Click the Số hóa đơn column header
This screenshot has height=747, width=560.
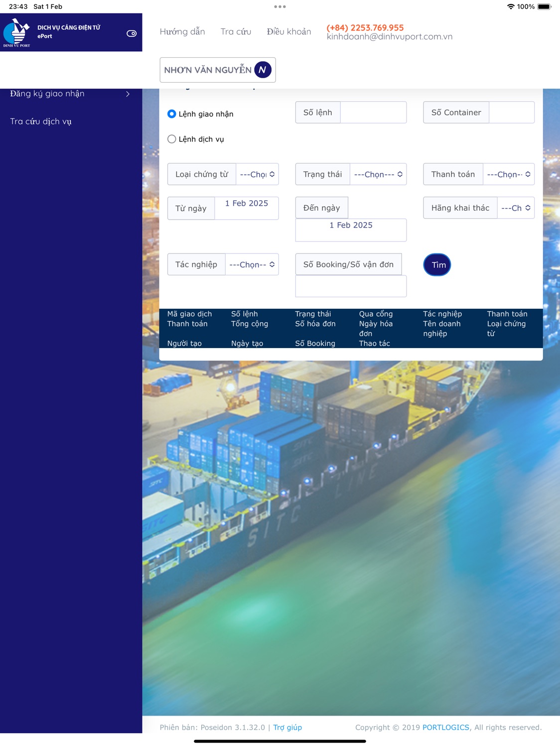coord(315,324)
